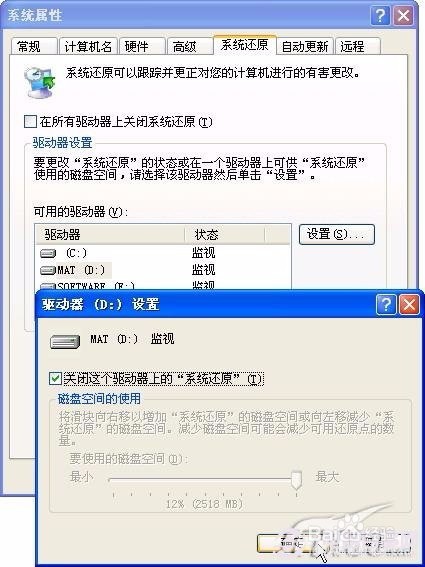Open the 计算机名 tab

(x=88, y=46)
